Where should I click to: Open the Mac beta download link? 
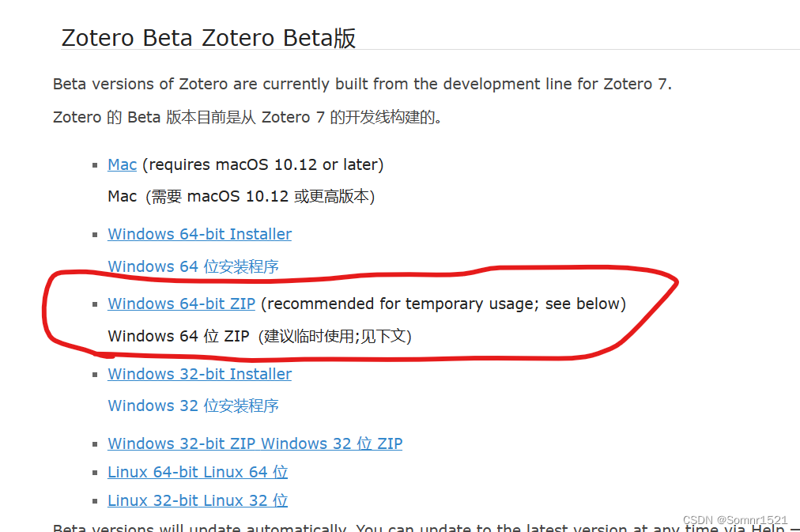click(122, 164)
